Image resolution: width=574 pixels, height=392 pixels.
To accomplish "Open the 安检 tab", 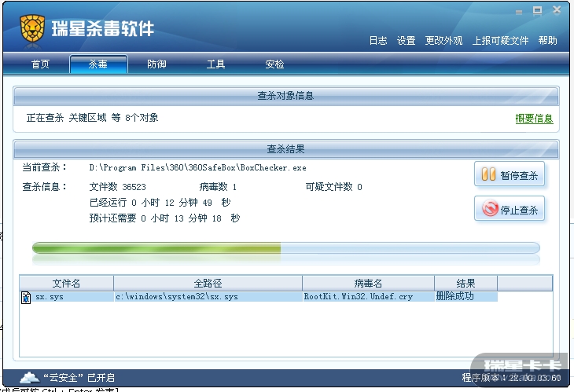I will 274,64.
